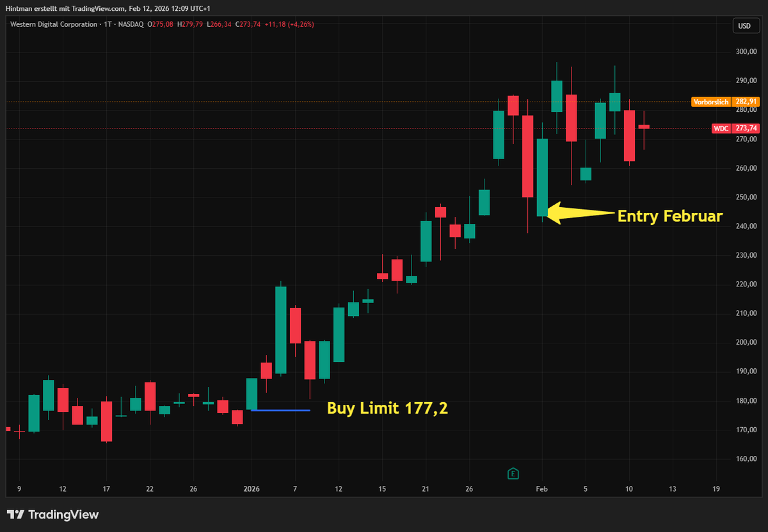The image size is (768, 532).
Task: Click the date label 13 on time axis
Action: point(673,489)
